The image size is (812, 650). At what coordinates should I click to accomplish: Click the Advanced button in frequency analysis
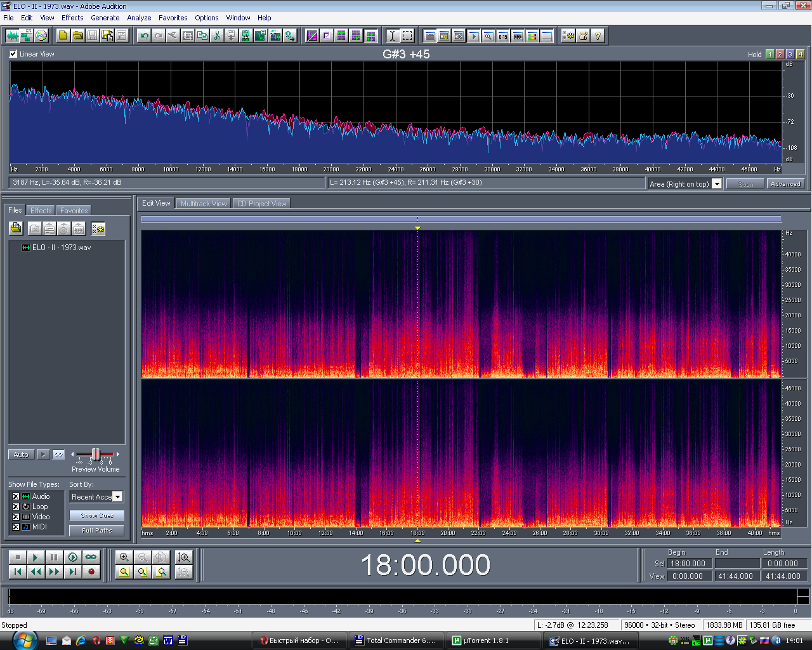(785, 184)
